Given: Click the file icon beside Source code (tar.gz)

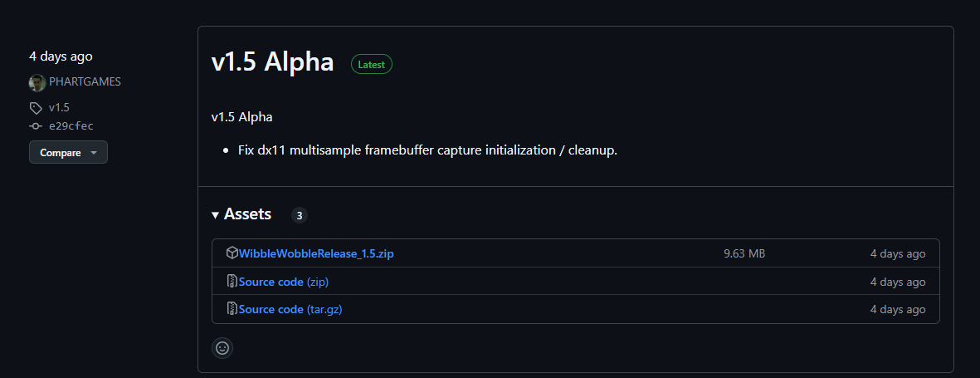Looking at the screenshot, I should click(232, 309).
